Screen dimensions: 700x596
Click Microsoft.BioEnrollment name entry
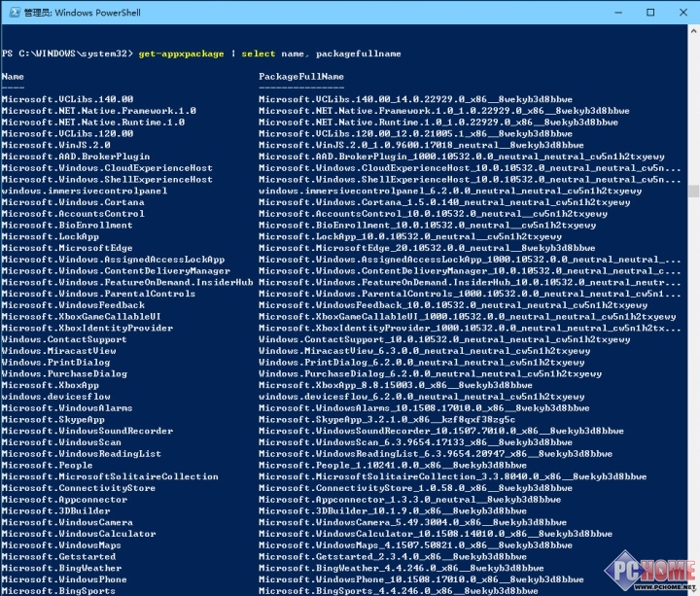(67, 226)
